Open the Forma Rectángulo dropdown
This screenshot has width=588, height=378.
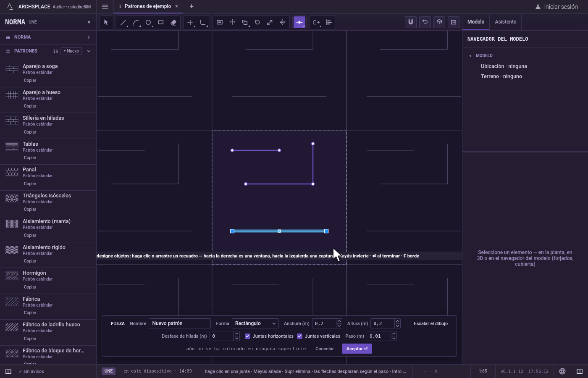(255, 323)
